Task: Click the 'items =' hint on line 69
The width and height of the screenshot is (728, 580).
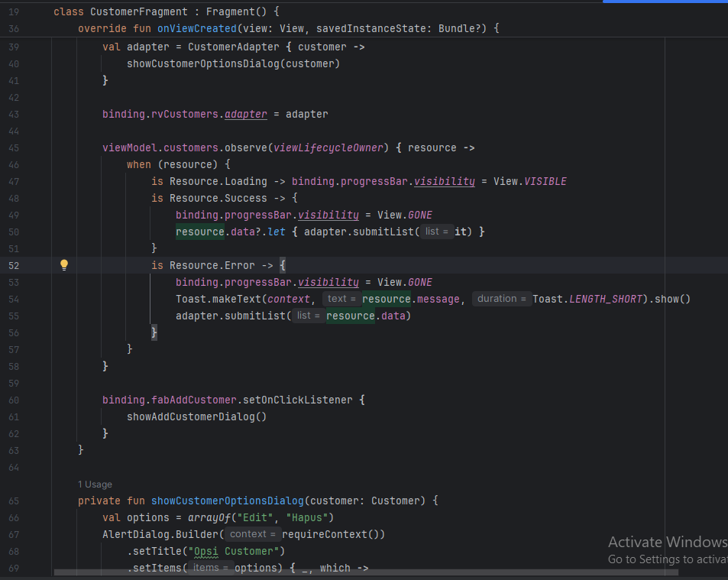Action: coord(210,568)
